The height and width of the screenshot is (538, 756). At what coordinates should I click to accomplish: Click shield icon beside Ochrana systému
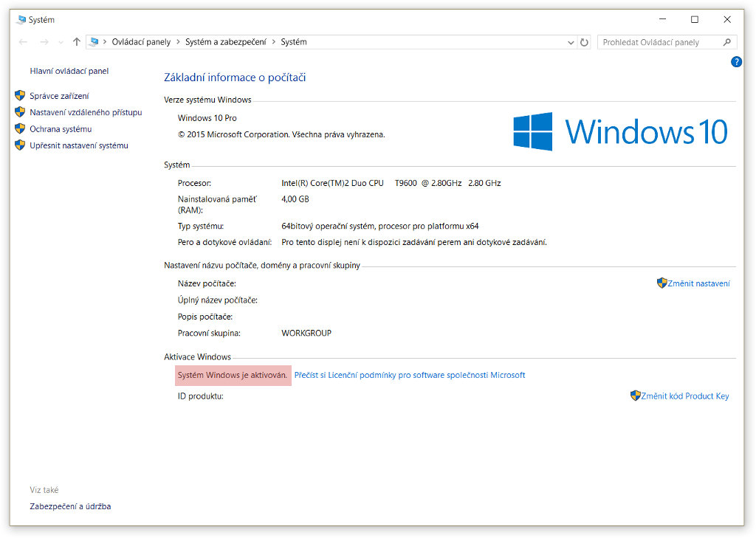tap(20, 128)
